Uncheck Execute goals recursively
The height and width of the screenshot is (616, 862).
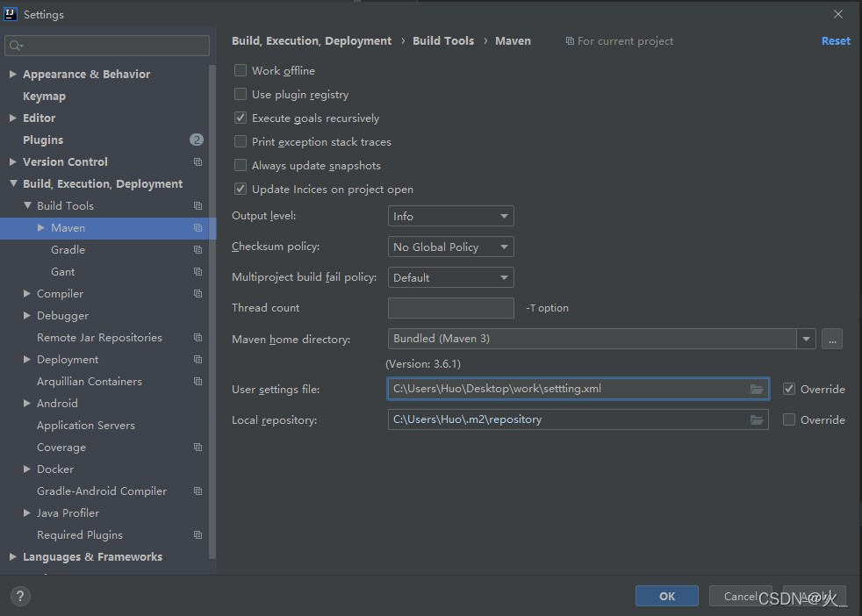click(241, 118)
